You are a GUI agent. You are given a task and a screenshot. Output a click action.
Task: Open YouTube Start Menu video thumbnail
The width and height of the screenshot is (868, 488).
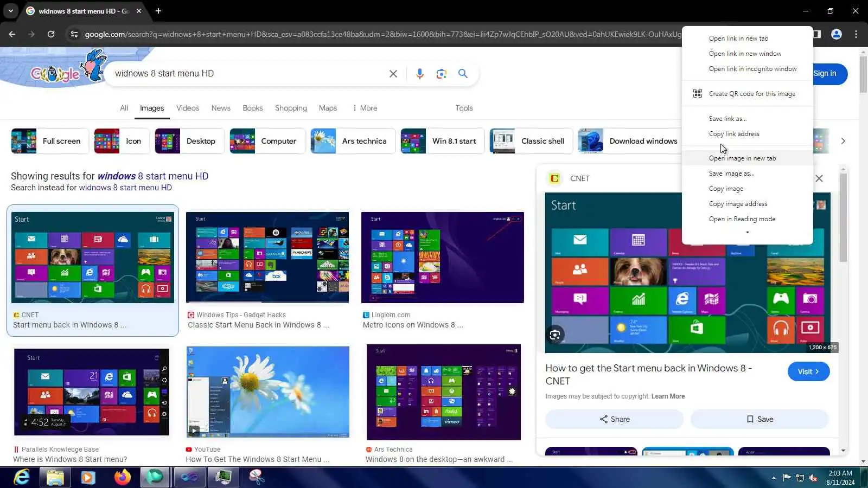[268, 392]
